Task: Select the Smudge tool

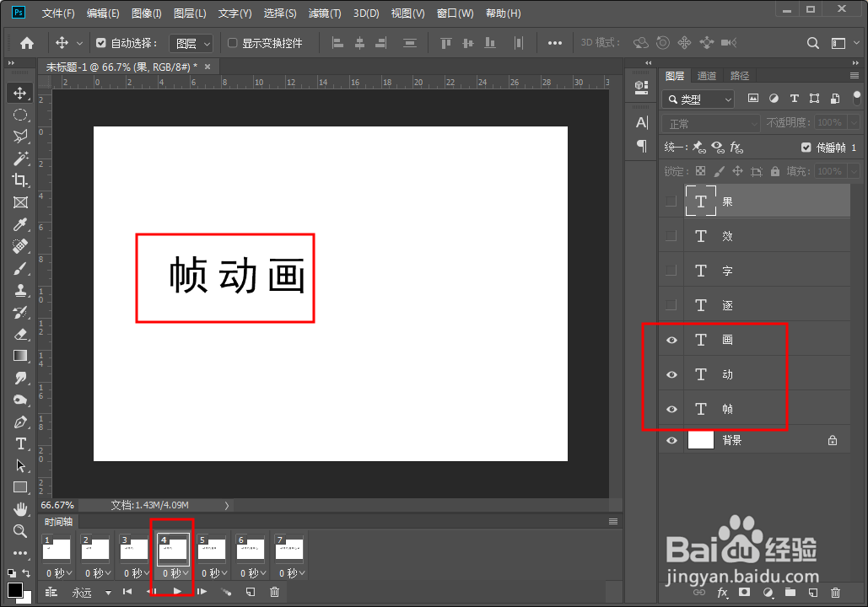Action: 20,378
